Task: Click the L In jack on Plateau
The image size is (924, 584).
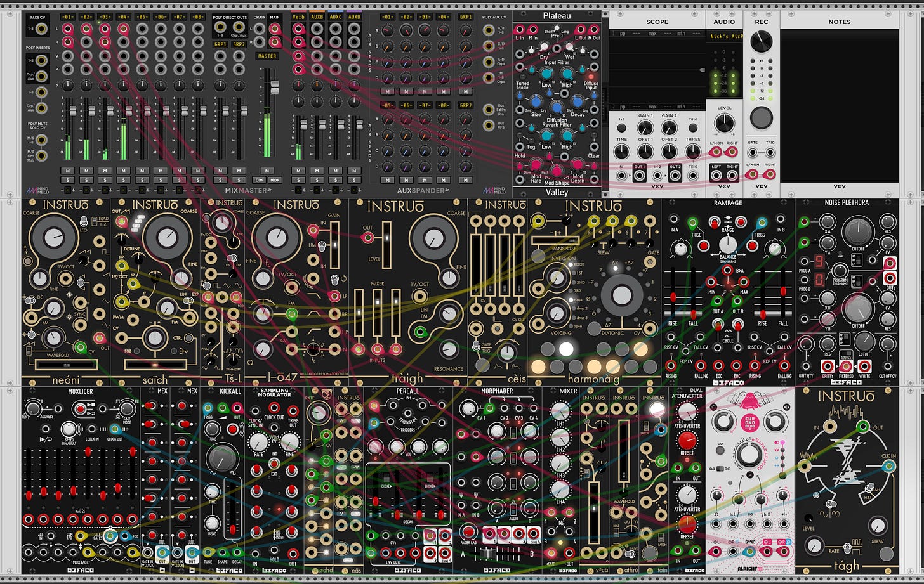Action: pos(520,29)
